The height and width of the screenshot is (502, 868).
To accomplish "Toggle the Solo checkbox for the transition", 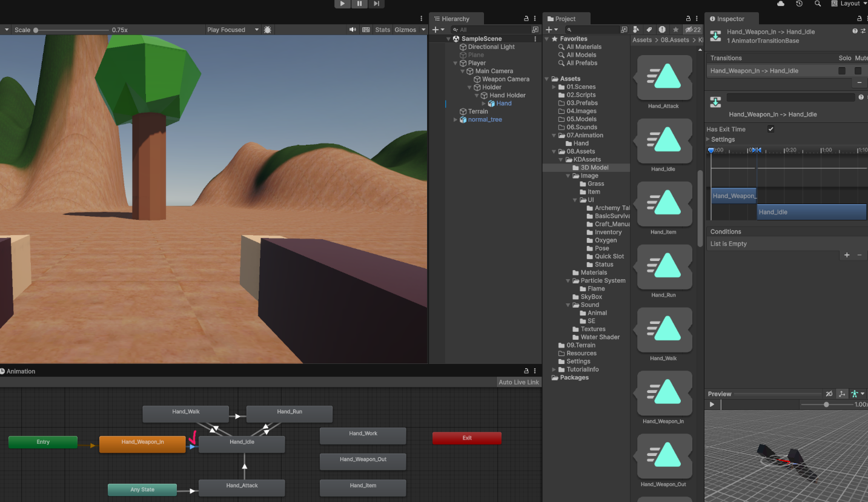I will click(x=842, y=71).
